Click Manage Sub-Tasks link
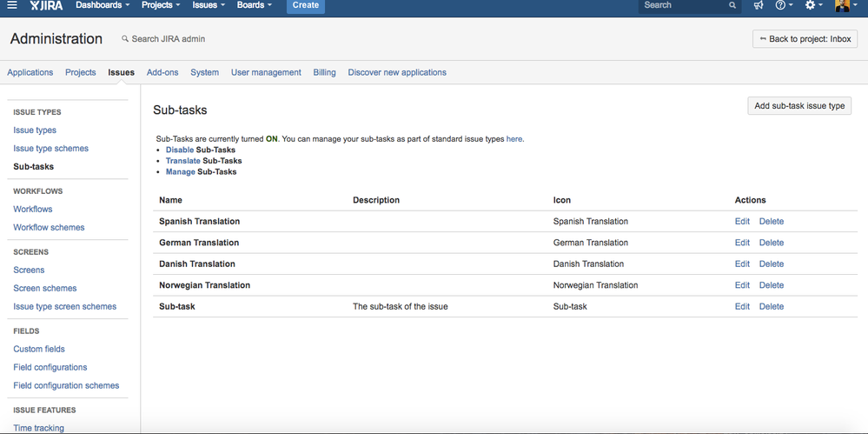This screenshot has height=434, width=868. [x=181, y=172]
